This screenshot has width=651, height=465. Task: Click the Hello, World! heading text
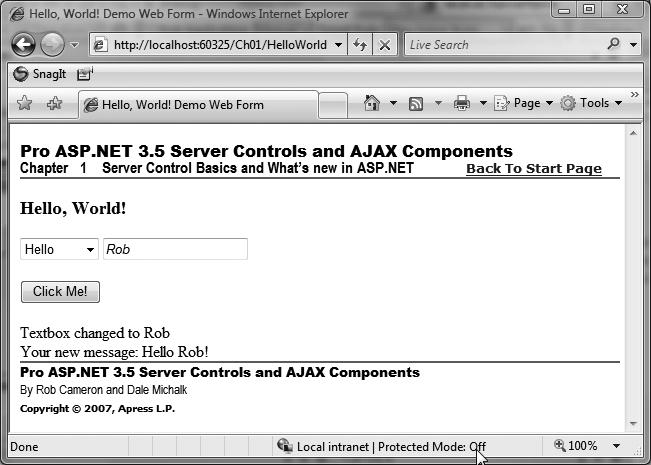[73, 208]
